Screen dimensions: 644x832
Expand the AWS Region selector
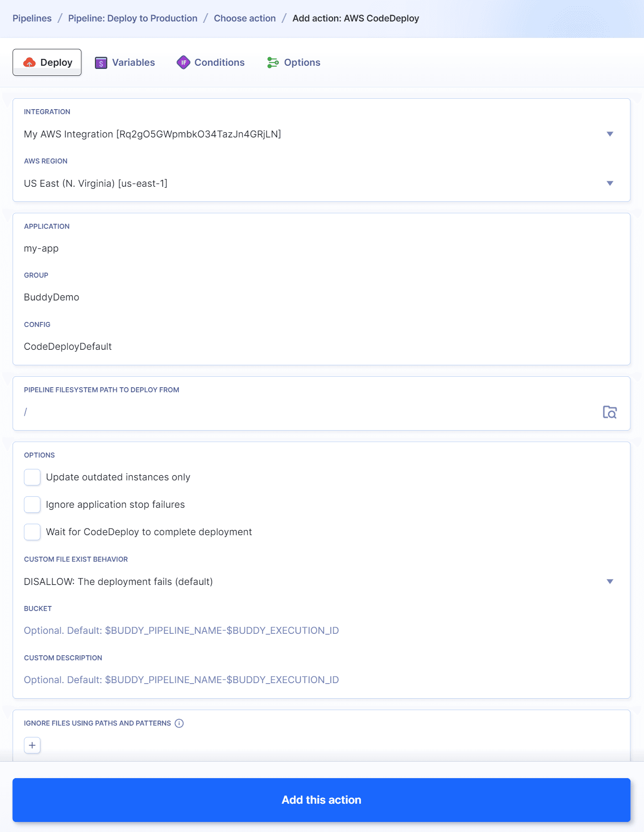610,184
